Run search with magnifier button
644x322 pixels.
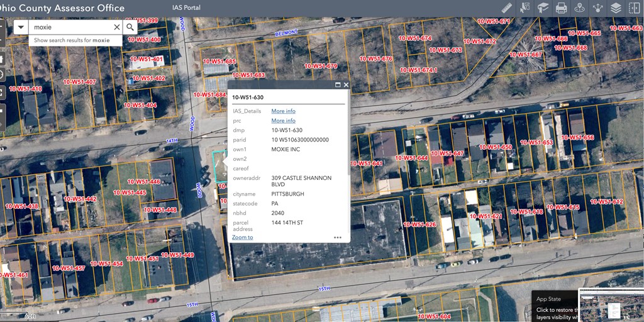coord(130,27)
